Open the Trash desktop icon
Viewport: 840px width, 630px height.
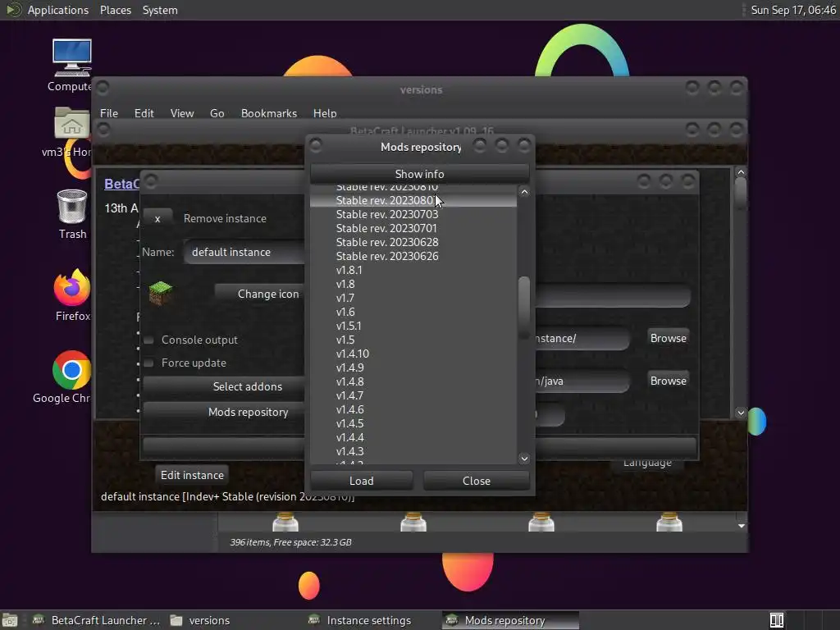(x=72, y=206)
